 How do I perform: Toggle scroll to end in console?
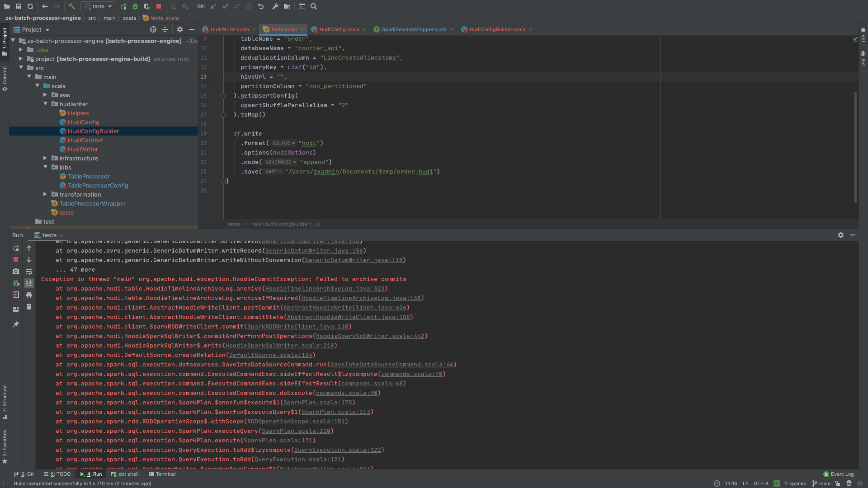(29, 283)
